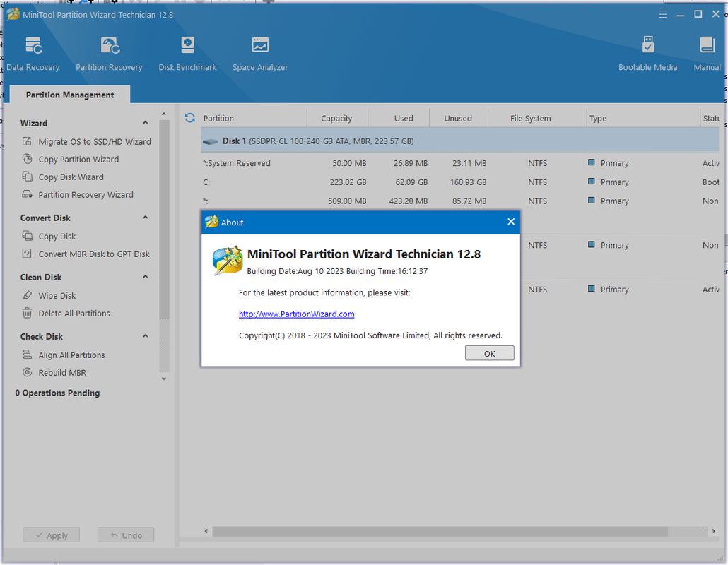
Task: Close the About dialog
Action: pos(511,222)
